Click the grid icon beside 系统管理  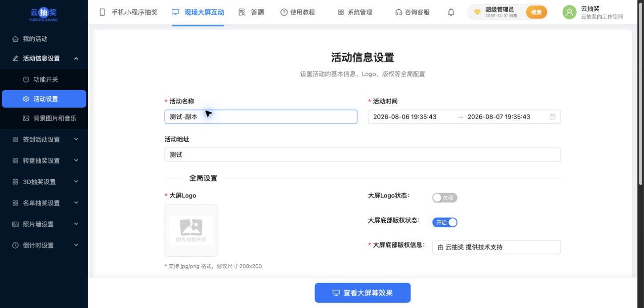[x=341, y=12]
